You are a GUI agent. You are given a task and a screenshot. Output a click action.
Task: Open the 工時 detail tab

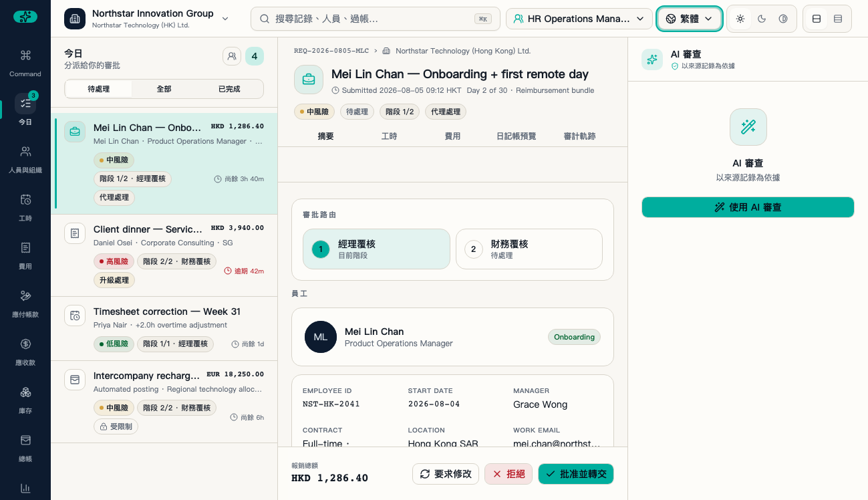pyautogui.click(x=389, y=136)
